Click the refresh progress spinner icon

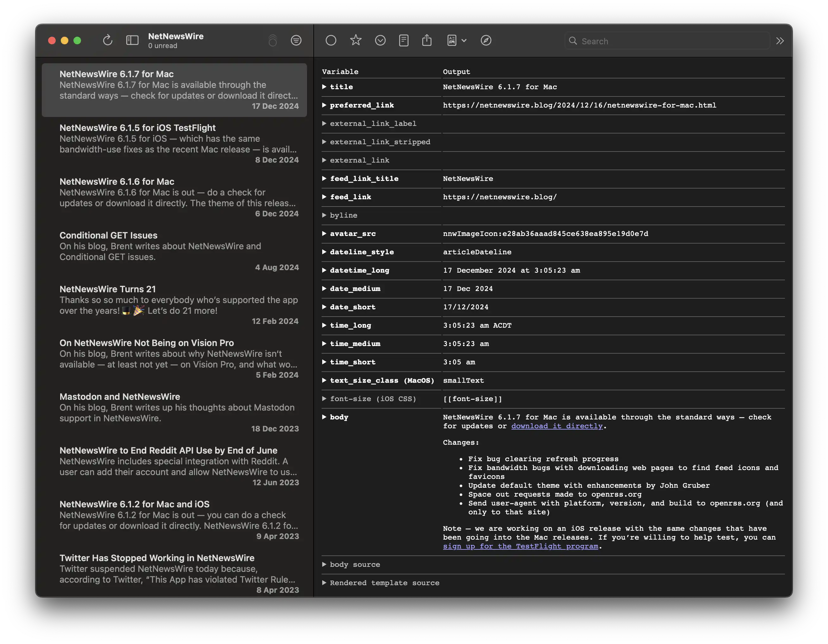273,40
